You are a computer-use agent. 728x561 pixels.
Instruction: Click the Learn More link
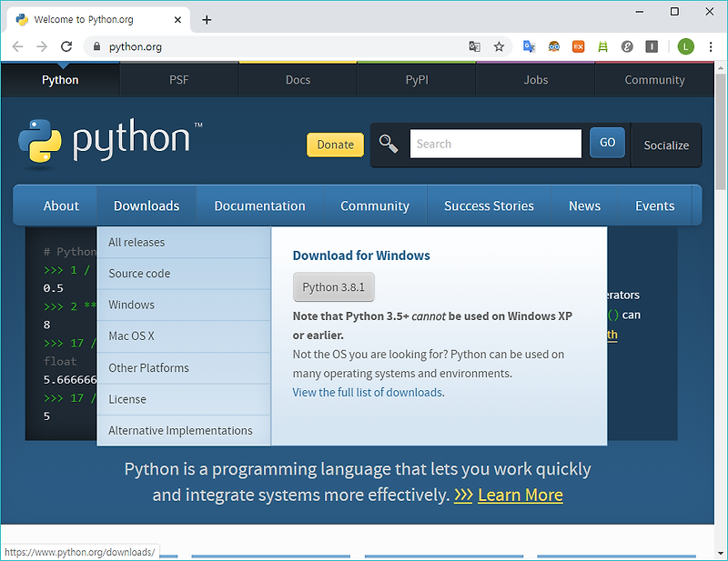pyautogui.click(x=520, y=496)
